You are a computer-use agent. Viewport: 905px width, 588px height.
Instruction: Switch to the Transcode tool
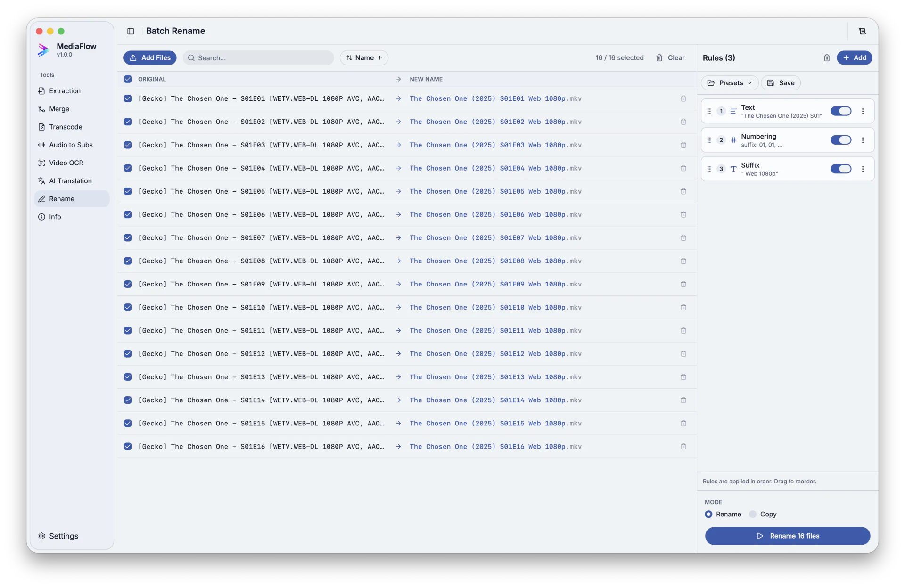click(72, 127)
